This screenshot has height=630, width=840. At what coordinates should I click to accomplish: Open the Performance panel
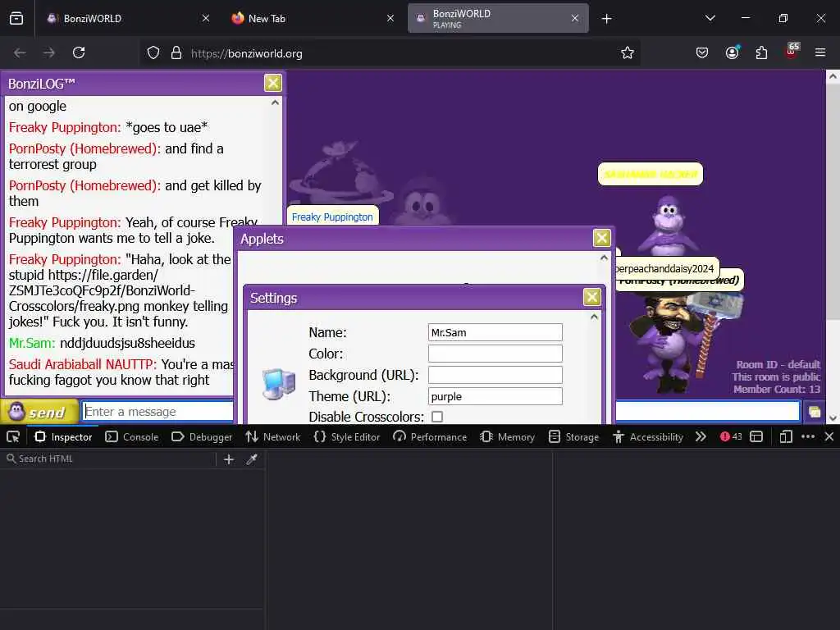430,436
